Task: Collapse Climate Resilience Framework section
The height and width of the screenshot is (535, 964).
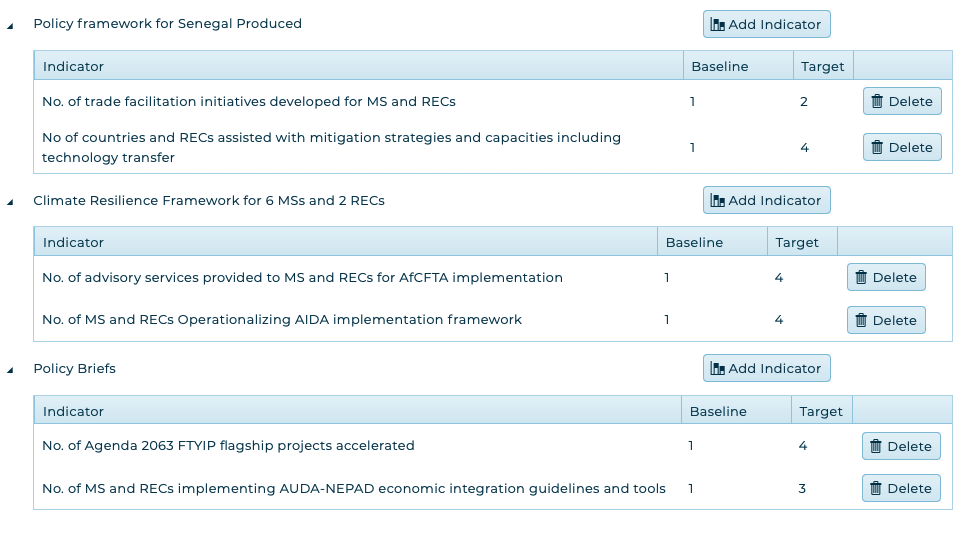Action: coord(10,201)
